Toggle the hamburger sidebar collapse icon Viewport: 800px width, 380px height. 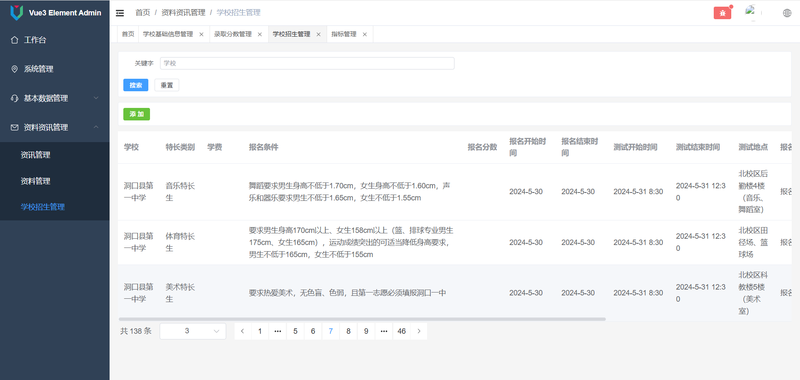click(120, 13)
